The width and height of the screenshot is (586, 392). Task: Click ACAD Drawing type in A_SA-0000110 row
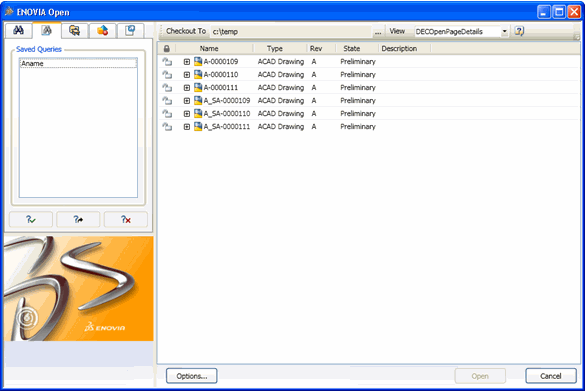click(x=281, y=114)
